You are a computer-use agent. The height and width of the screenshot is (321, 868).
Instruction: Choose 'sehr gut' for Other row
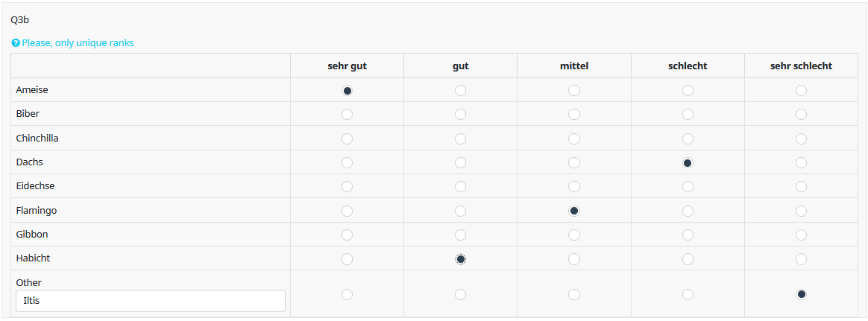(347, 294)
